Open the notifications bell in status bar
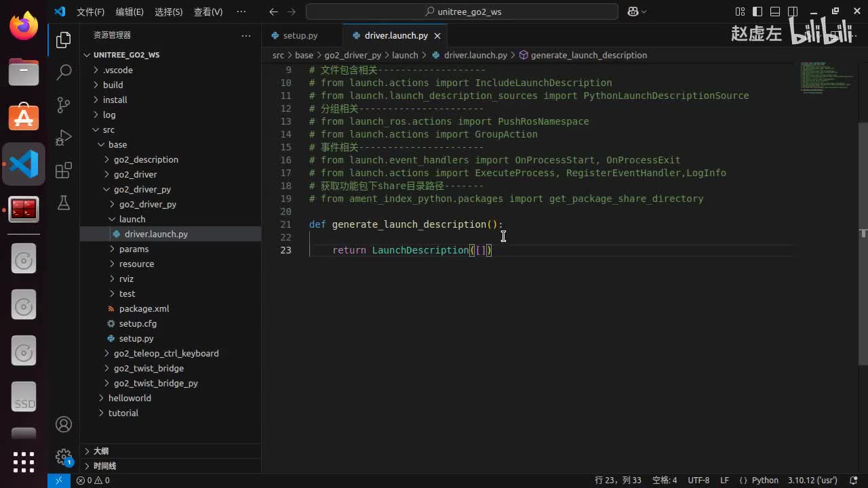 [853, 480]
